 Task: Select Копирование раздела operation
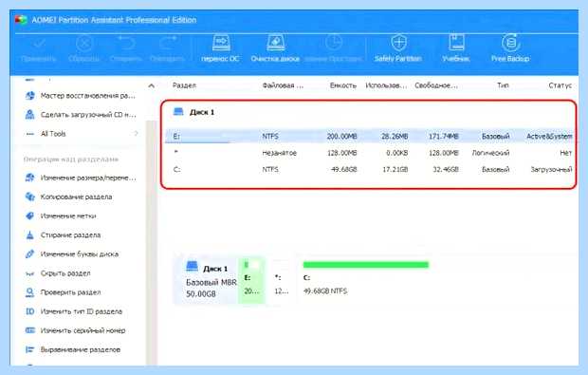68,197
